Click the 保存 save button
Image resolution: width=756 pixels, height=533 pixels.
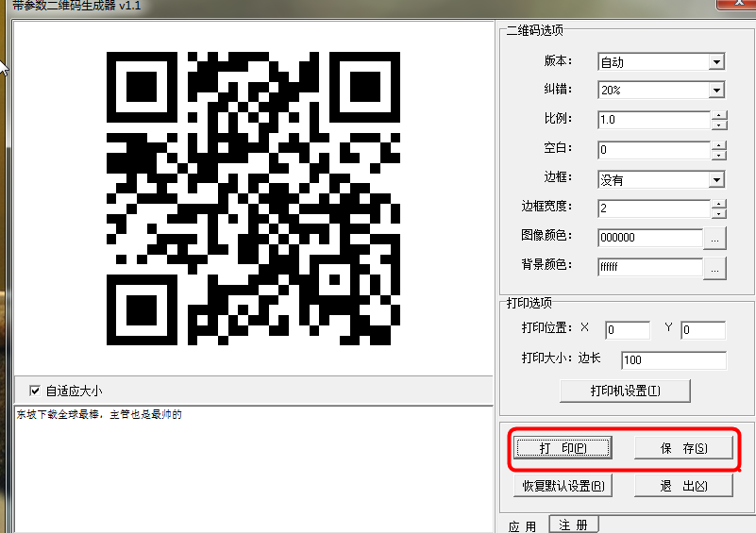tap(683, 448)
